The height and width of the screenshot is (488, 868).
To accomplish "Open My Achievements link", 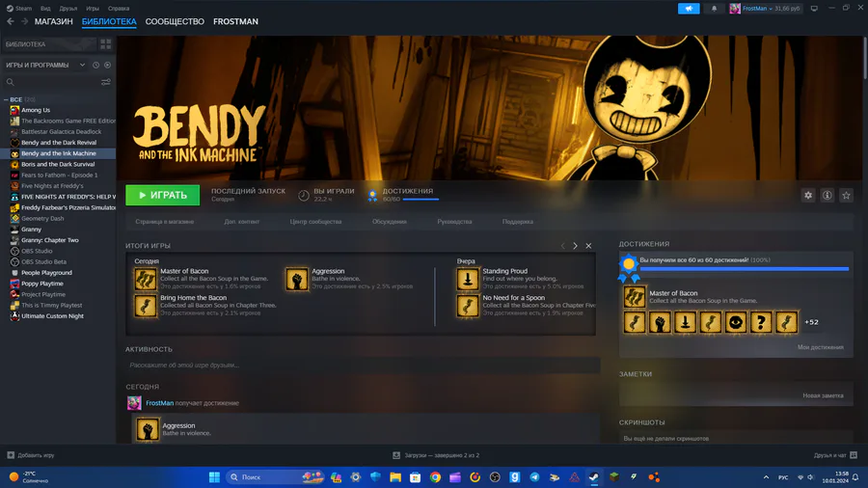I will click(x=821, y=347).
